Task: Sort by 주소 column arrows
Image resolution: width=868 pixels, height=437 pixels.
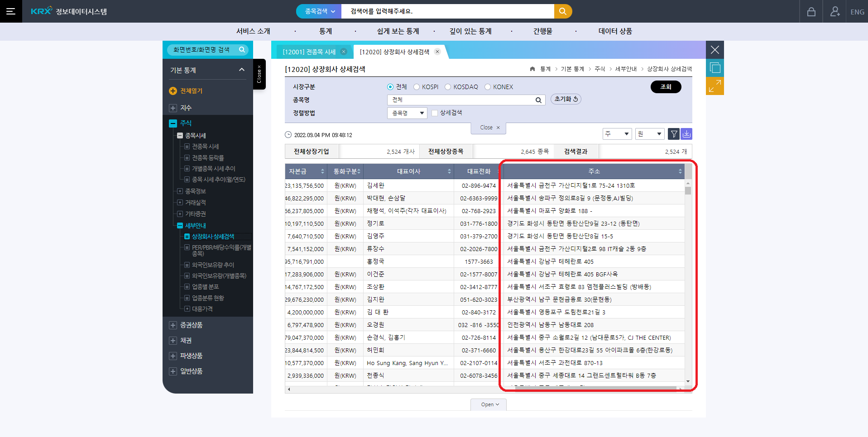Action: (x=680, y=171)
